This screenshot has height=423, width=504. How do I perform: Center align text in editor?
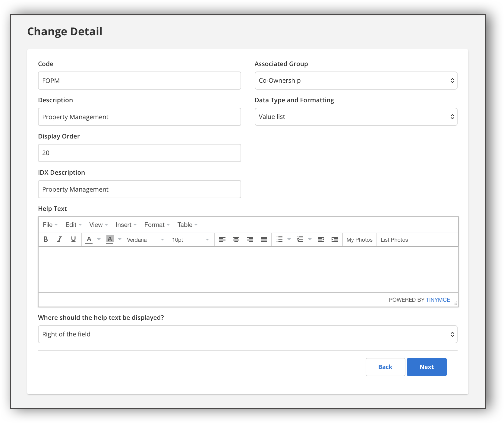click(236, 240)
